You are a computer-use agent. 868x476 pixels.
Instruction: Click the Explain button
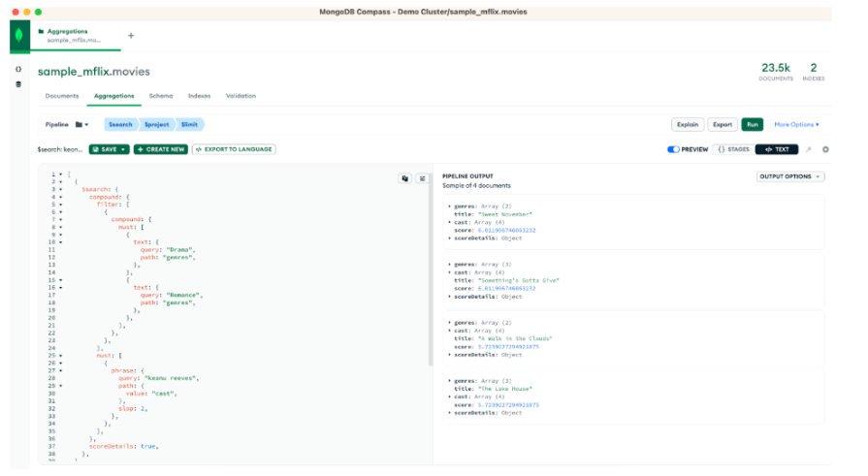[x=688, y=124]
